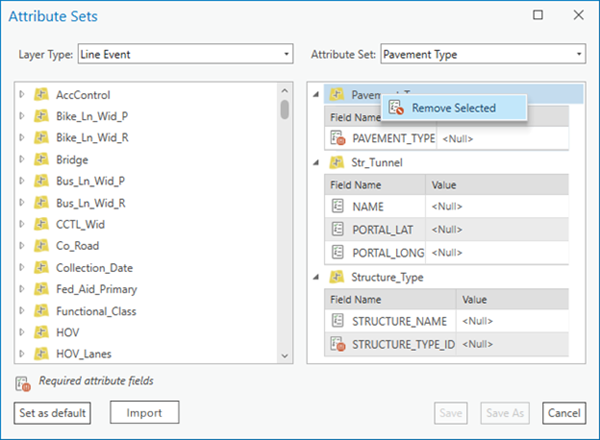Expand the Bike_Ln_Wid_P tree node

pos(22,116)
